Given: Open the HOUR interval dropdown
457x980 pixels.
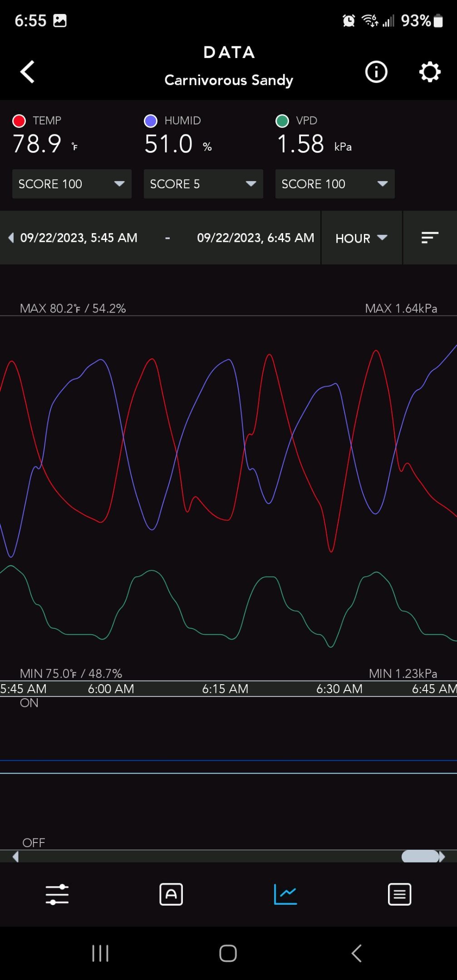Looking at the screenshot, I should pyautogui.click(x=362, y=238).
